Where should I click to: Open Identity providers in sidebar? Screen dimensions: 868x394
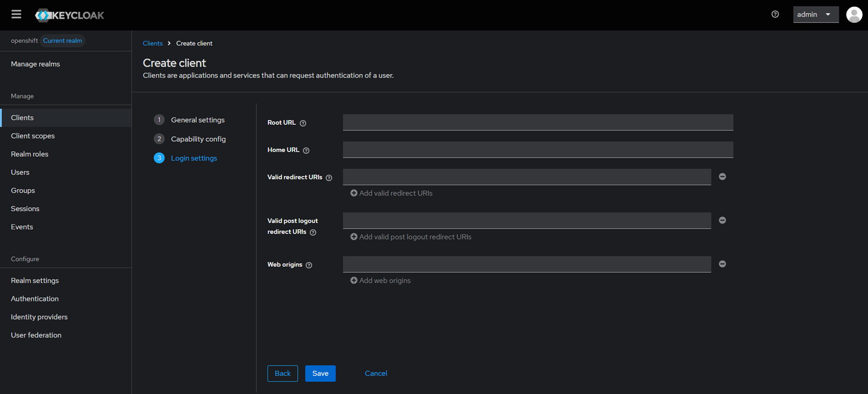39,317
